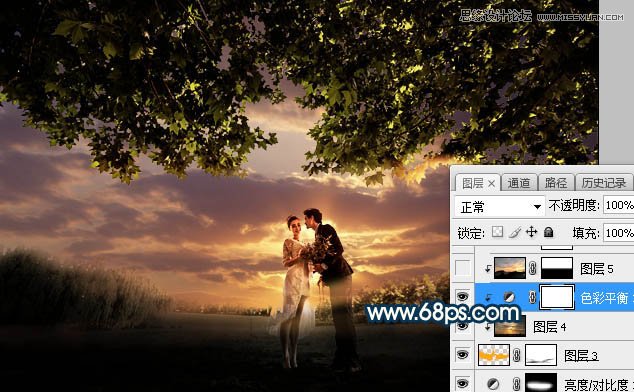Select the 色彩平衡 white layer mask
This screenshot has height=392, width=634.
click(557, 297)
